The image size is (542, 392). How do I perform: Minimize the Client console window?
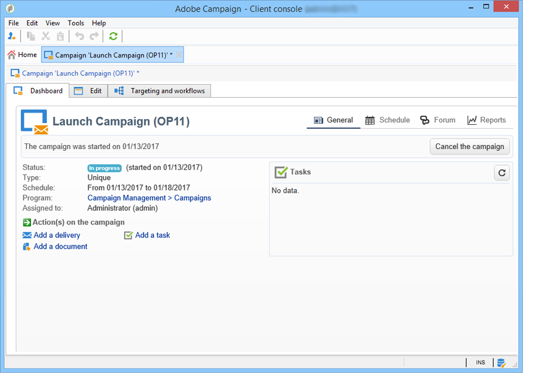(470, 7)
